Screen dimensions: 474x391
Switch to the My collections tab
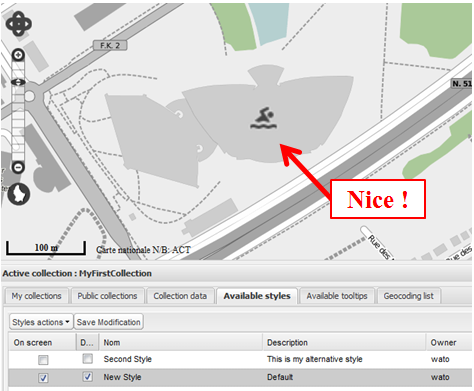37,296
